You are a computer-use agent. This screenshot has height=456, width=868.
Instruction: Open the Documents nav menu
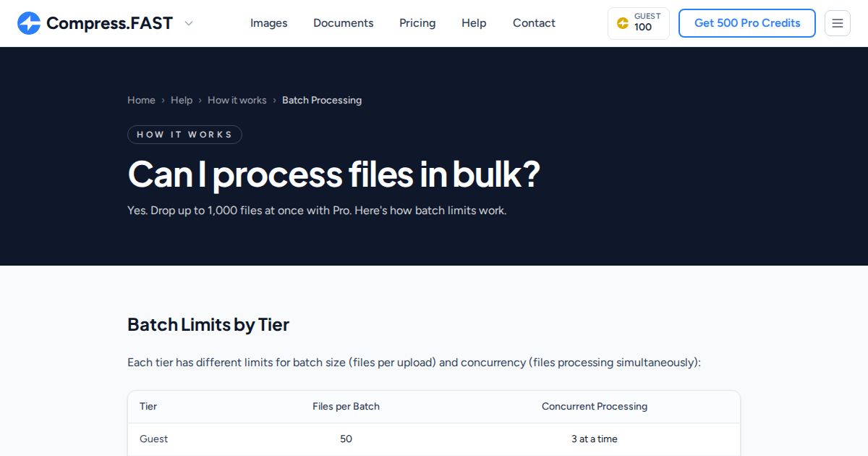click(x=344, y=23)
